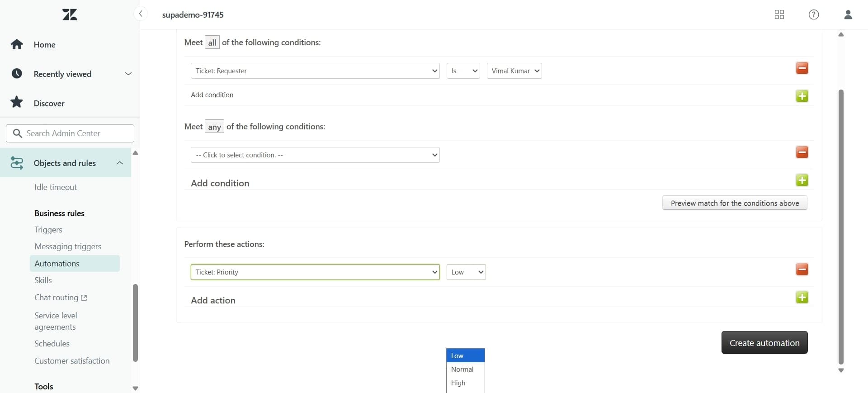The width and height of the screenshot is (868, 393).
Task: Add a new action with plus icon
Action: 802,297
